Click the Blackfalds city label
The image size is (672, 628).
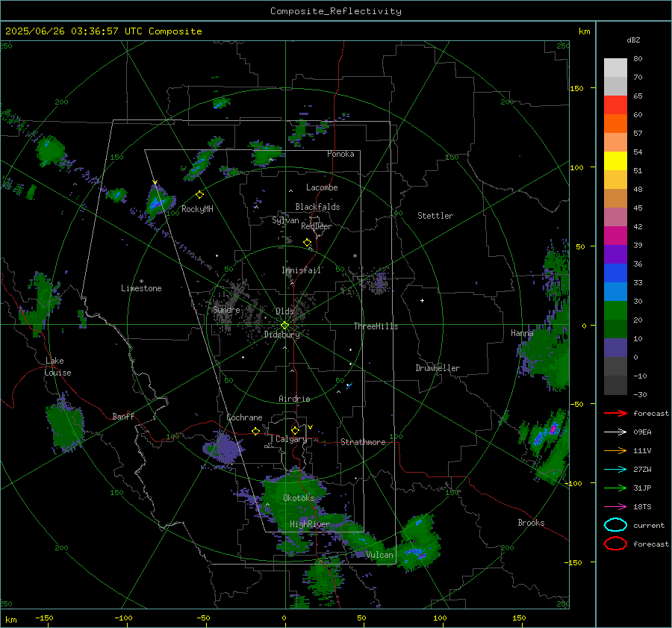coord(317,207)
